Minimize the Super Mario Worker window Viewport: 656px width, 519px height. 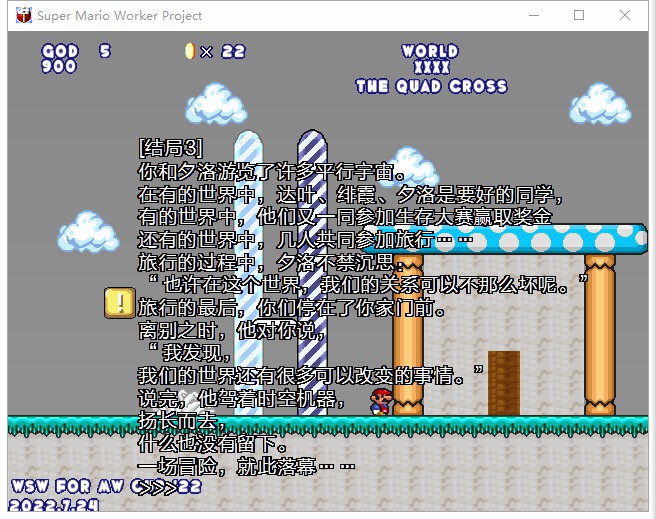pos(534,15)
